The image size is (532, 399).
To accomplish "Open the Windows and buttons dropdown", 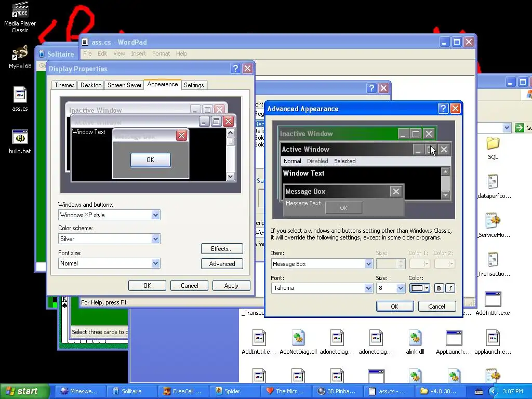I will tap(155, 215).
